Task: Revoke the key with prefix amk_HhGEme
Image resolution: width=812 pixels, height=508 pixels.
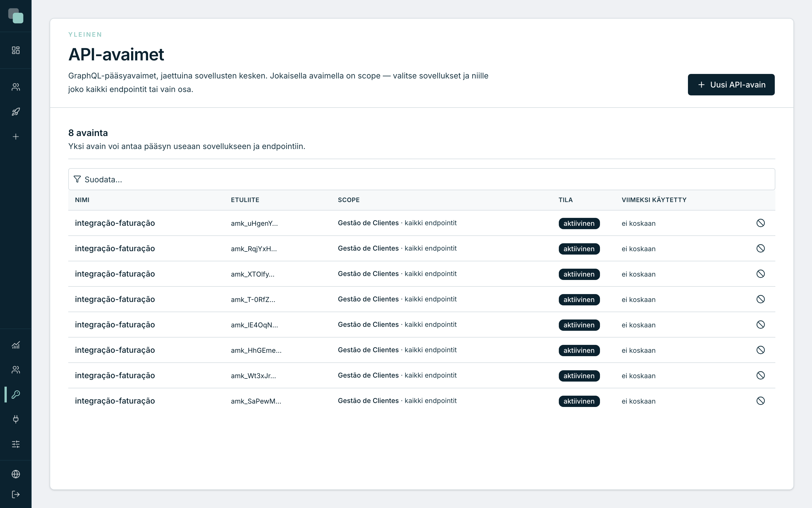Action: 760,350
